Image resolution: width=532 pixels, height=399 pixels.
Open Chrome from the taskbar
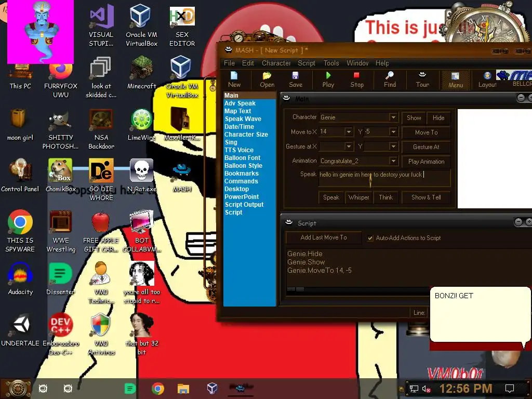tap(158, 388)
